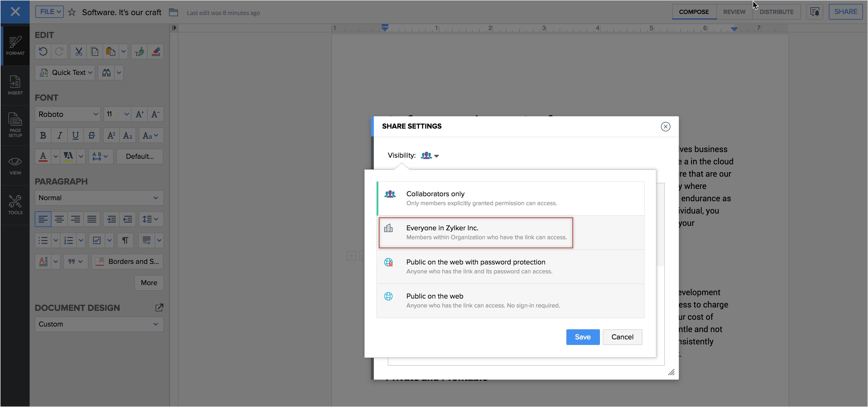Viewport: 868px width, 407px height.
Task: Close the Share Settings dialog
Action: [x=665, y=127]
